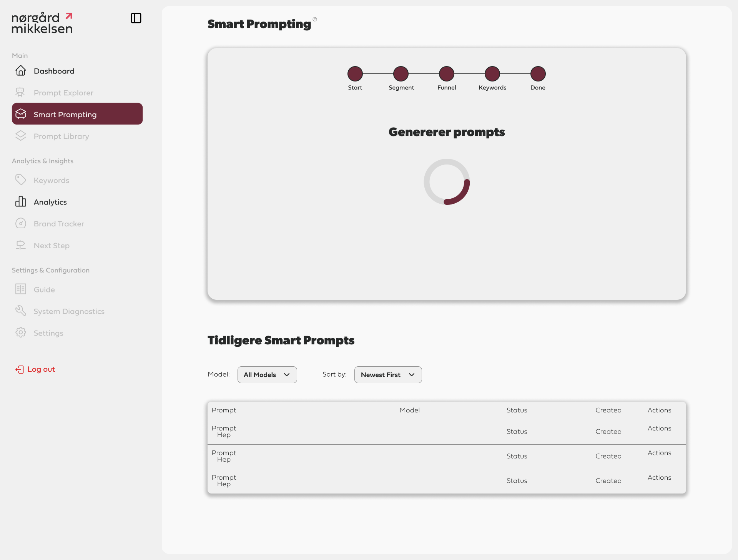Click the All Models chevron arrow
Viewport: 738px width, 560px height.
tap(287, 375)
